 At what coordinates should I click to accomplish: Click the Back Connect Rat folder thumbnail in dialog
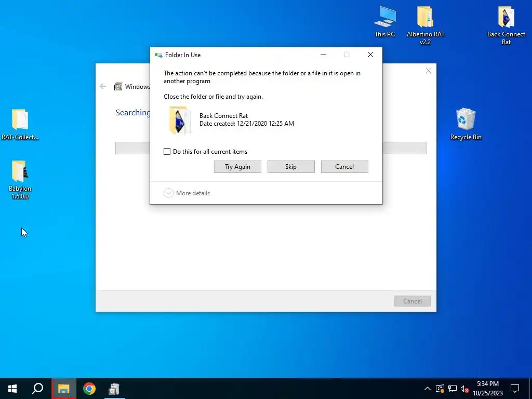coord(179,120)
